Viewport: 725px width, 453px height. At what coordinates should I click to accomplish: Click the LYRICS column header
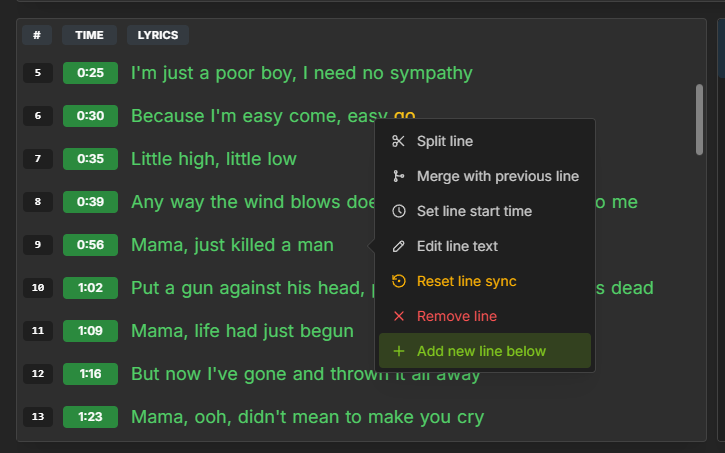tap(158, 35)
